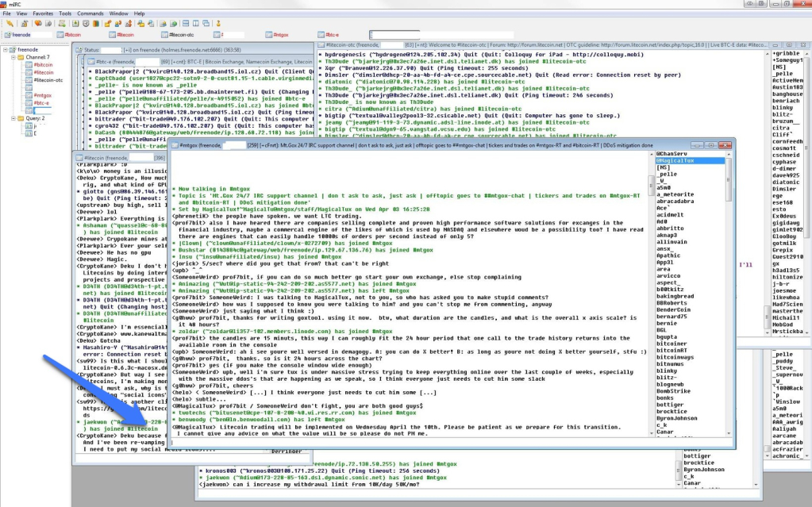
Task: Click the #mtgox chat scrollbar
Action: click(x=652, y=293)
